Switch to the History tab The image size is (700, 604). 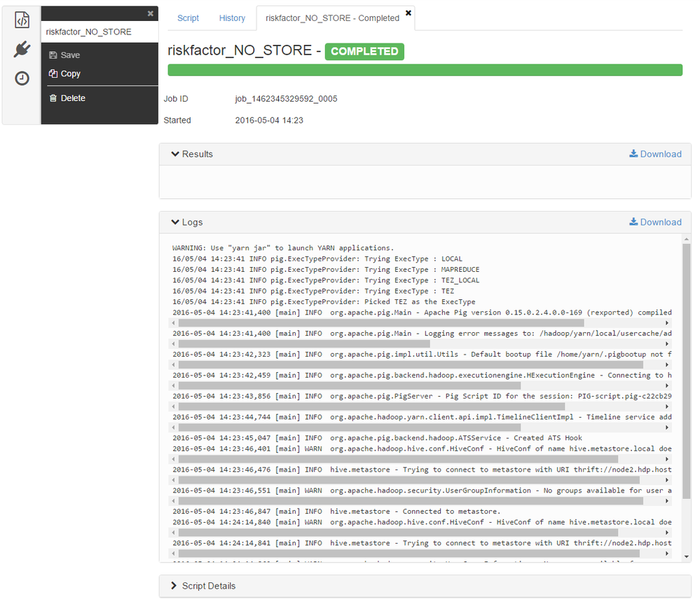(232, 18)
